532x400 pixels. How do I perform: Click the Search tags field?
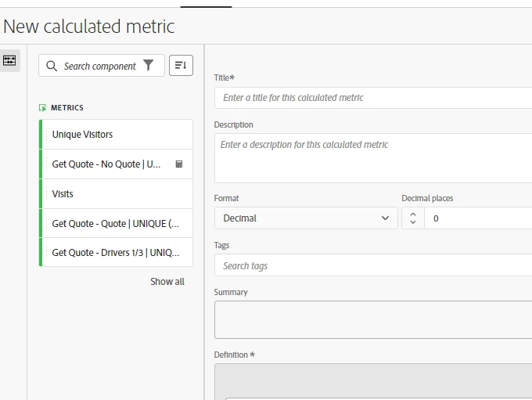tap(374, 266)
